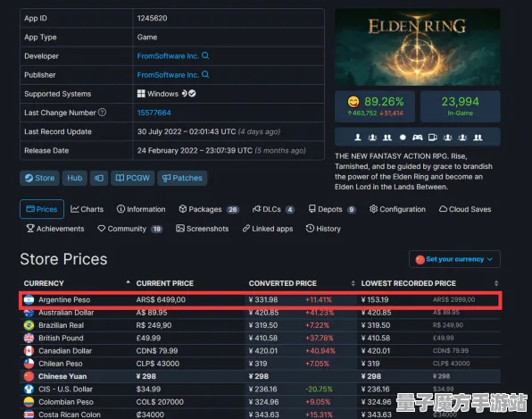Click the China flag in currency selector

[x=420, y=259]
